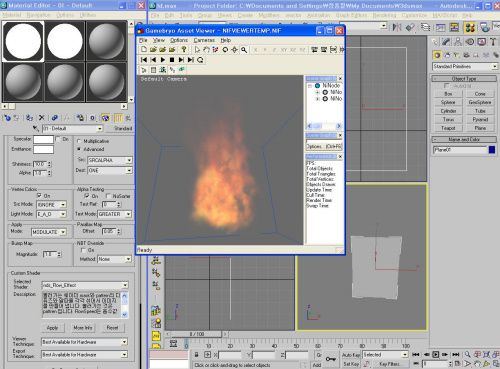Toggle loop playback in Asset Viewer
Viewport: 500px width, 369px height.
click(200, 60)
